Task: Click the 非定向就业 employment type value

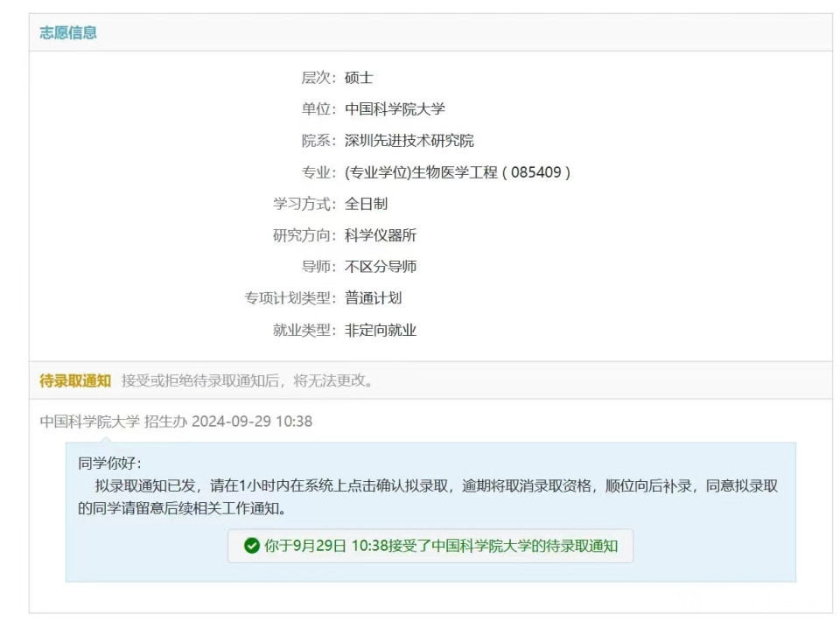Action: [x=380, y=330]
